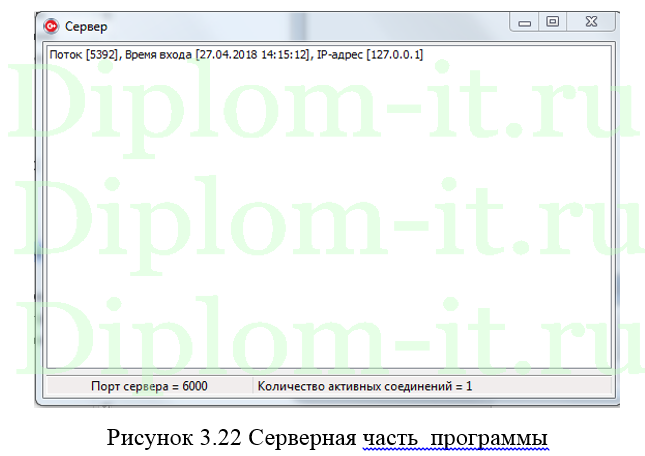Click the red Сервер application icon
The width and height of the screenshot is (645, 456).
click(51, 26)
